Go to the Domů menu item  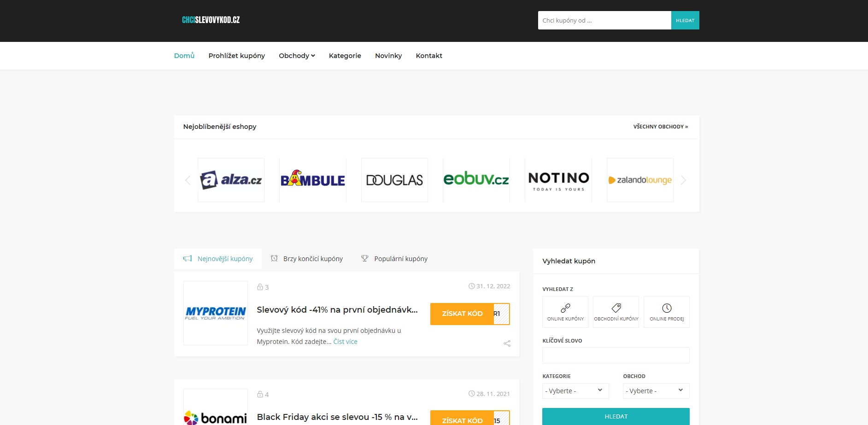184,56
